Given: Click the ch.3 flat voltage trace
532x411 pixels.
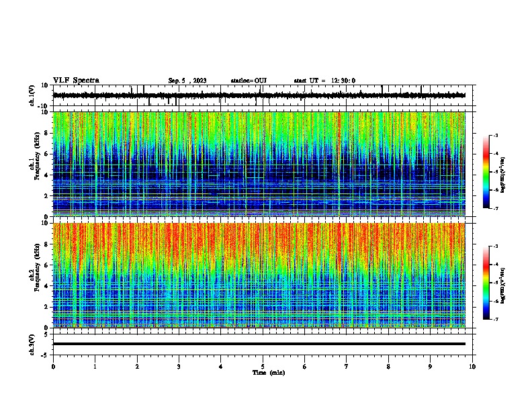Looking at the screenshot, I should (259, 344).
